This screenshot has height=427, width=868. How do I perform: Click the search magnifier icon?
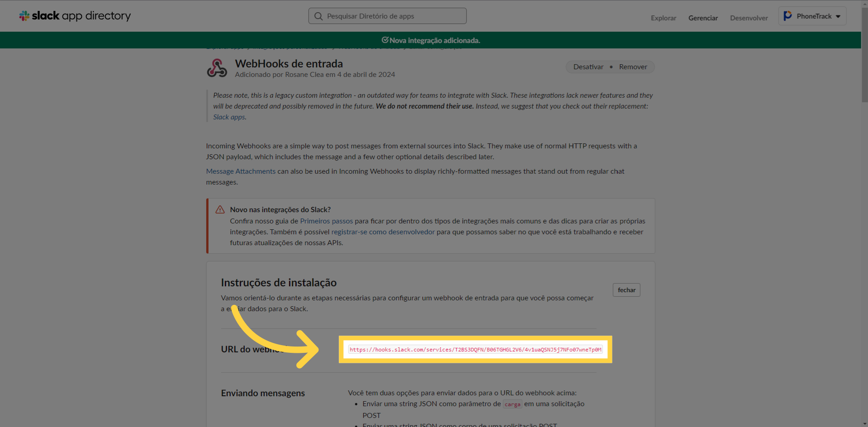[318, 16]
